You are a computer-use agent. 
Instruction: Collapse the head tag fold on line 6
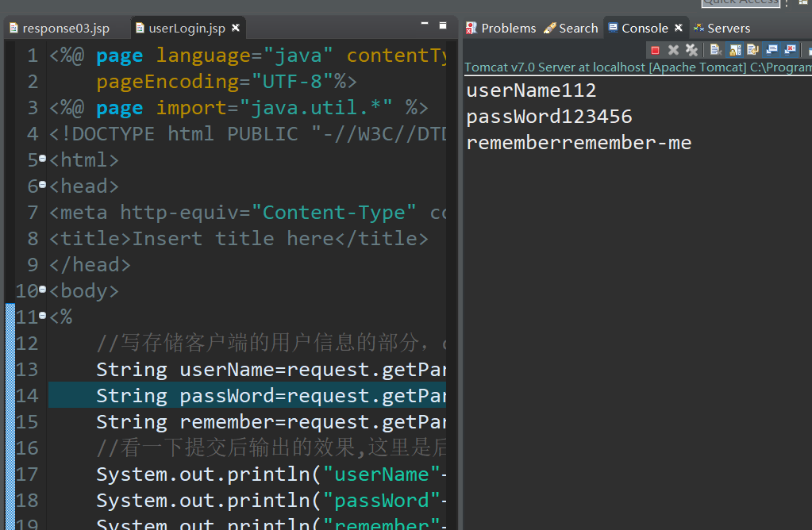pos(42,185)
